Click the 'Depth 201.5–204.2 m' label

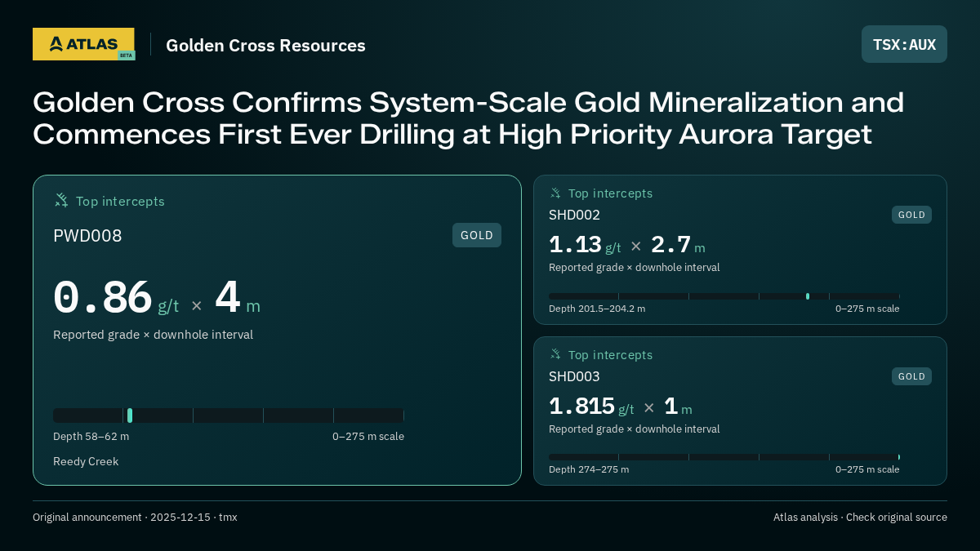[597, 309]
